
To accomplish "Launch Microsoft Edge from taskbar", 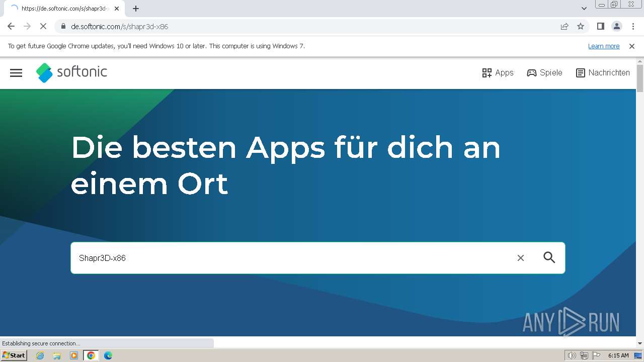I will coord(108,355).
